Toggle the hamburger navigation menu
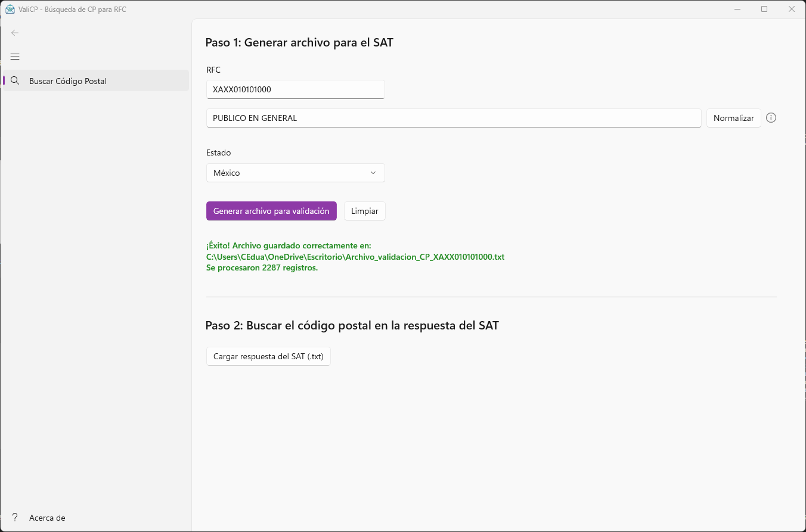Viewport: 806px width, 532px height. [15, 57]
